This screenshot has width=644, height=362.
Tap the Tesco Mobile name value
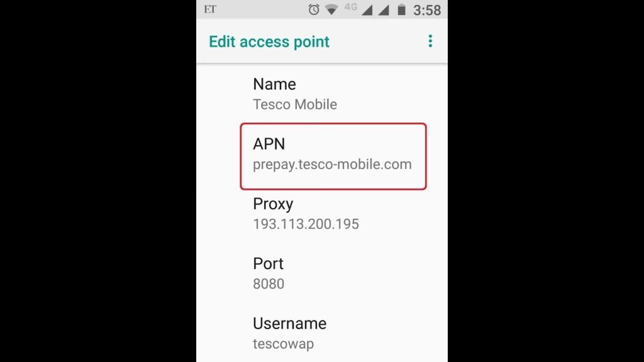[295, 104]
